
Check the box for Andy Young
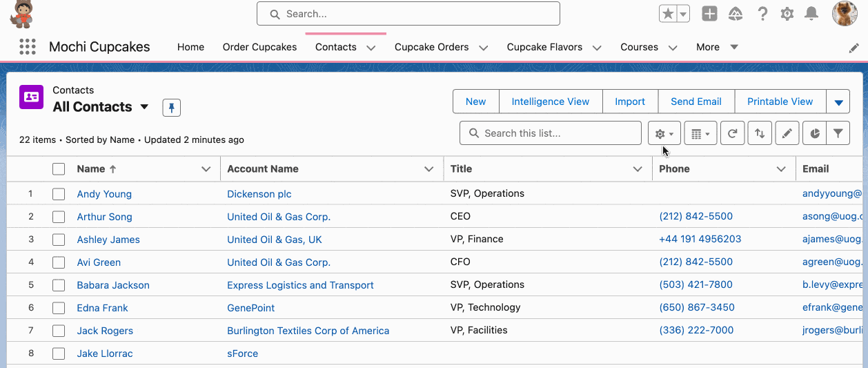click(x=59, y=194)
